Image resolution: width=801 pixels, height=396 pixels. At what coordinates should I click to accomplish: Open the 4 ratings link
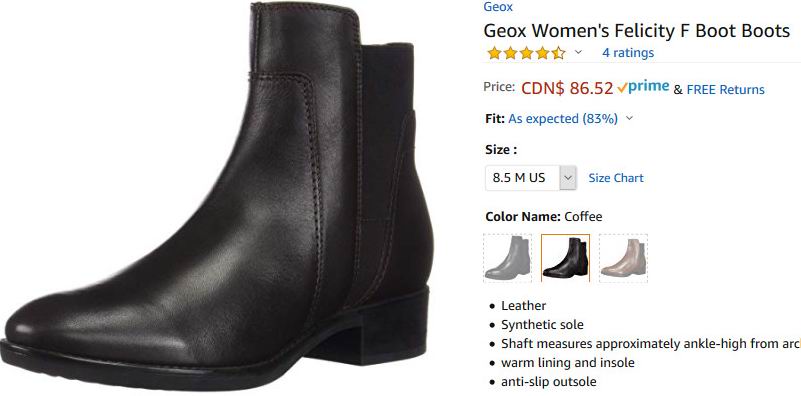coord(628,53)
